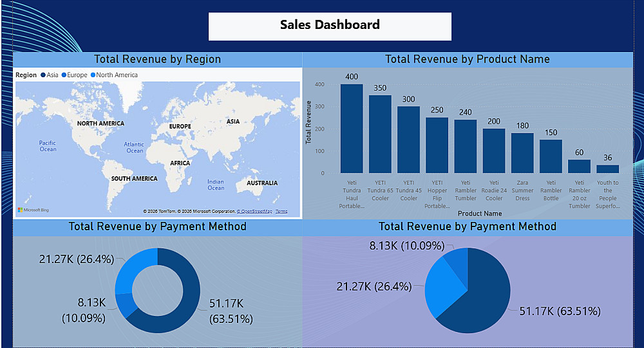Click the AUSTRALIA label on the map
644x348 pixels.
(x=262, y=183)
